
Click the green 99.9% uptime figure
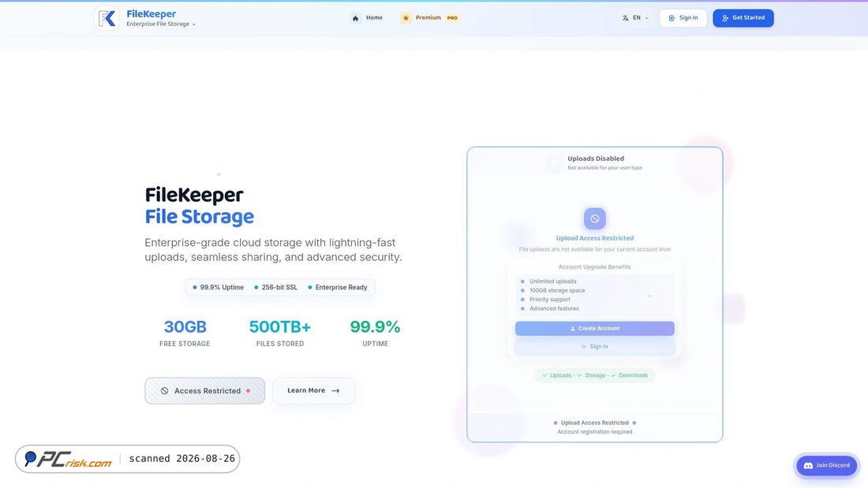375,327
